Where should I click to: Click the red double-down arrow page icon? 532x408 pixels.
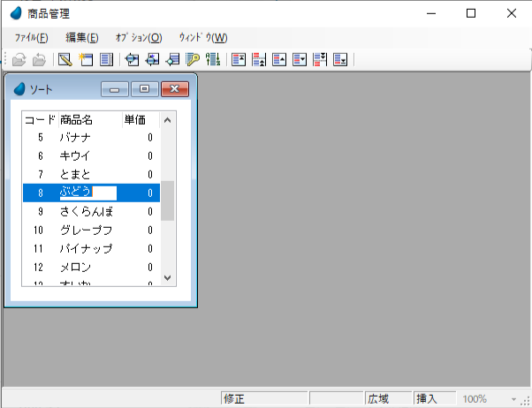[x=320, y=60]
